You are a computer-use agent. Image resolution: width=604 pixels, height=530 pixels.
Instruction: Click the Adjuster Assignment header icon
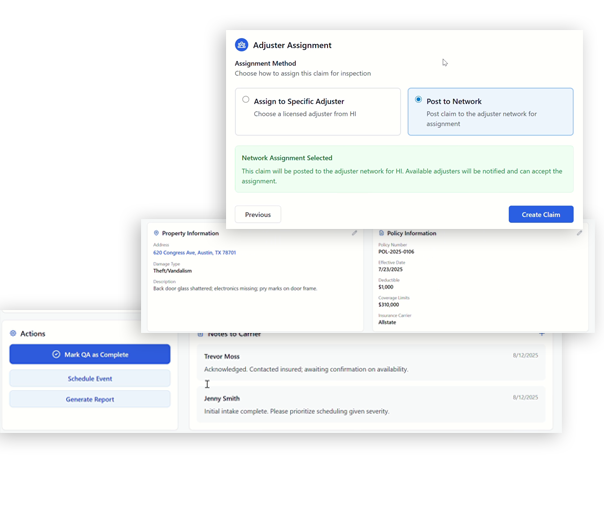pyautogui.click(x=241, y=45)
